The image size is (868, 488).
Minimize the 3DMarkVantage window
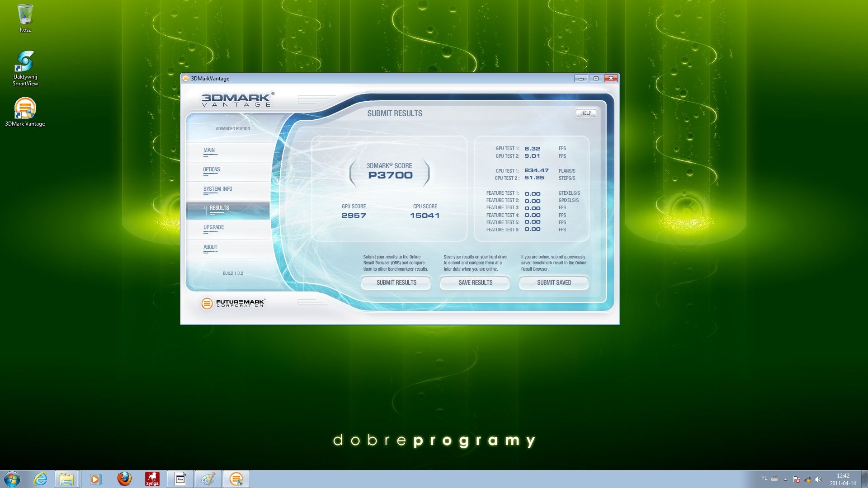click(x=581, y=79)
